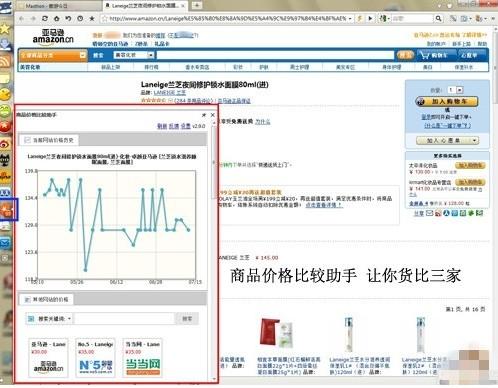Open the Favorites star in toolbar
The width and height of the screenshot is (498, 388).
[92, 19]
